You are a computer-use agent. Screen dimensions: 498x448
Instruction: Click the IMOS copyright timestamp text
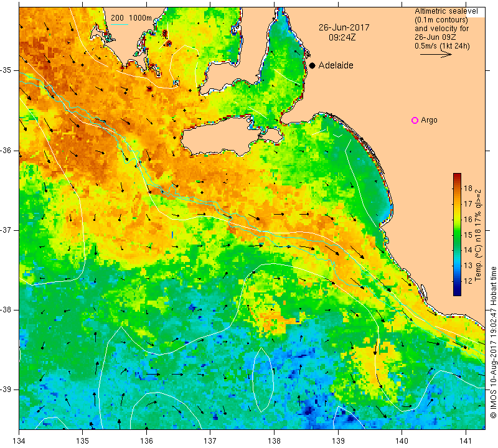coord(493,342)
